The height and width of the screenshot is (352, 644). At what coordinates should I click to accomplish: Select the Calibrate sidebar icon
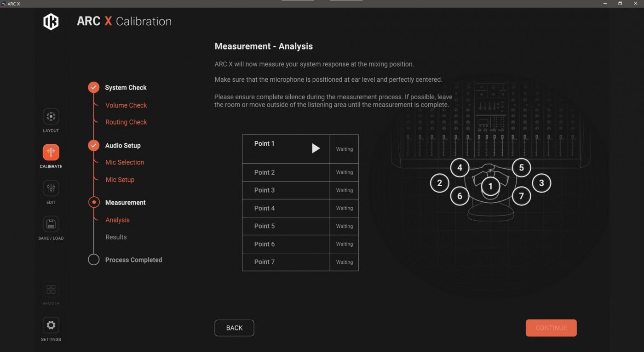(51, 153)
